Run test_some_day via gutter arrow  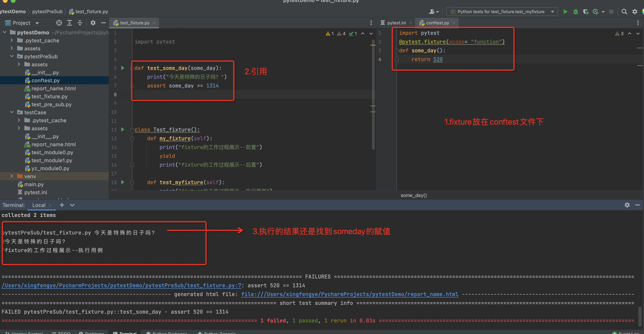coord(122,68)
